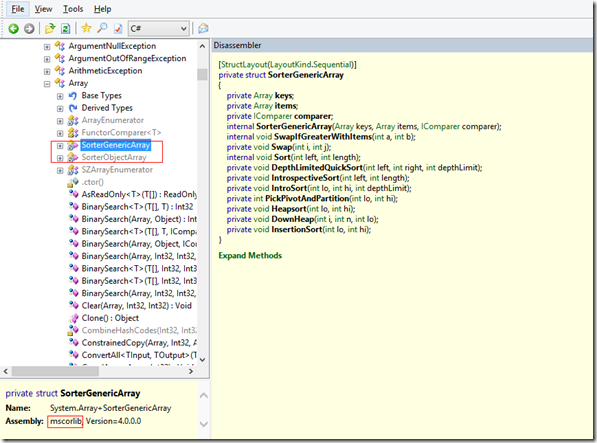This screenshot has height=443, width=597.
Task: Click the CombineHashCodes method icon
Action: 73,330
